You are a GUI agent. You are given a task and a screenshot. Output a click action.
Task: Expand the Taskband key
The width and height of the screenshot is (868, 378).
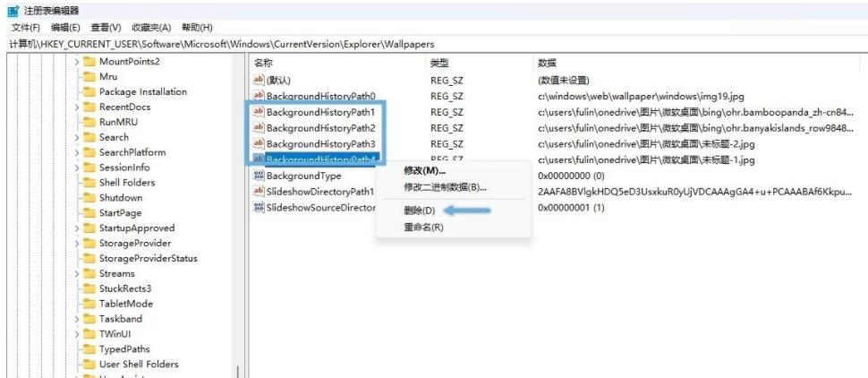(x=77, y=319)
